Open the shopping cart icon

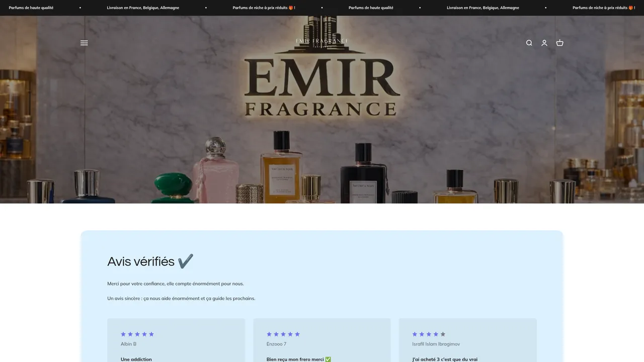(x=559, y=43)
